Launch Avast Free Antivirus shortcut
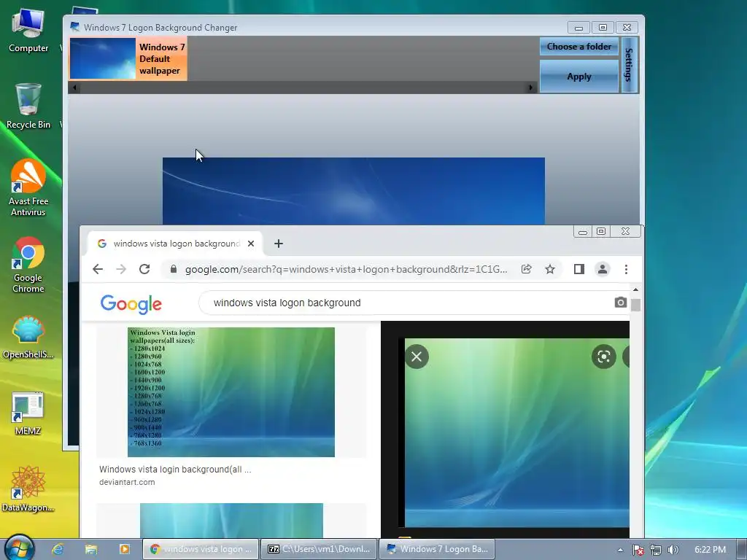The height and width of the screenshot is (560, 747). pyautogui.click(x=28, y=187)
